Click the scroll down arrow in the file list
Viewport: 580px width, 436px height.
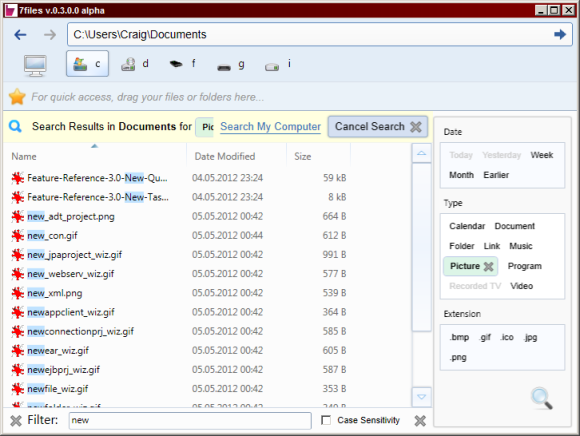coord(421,397)
